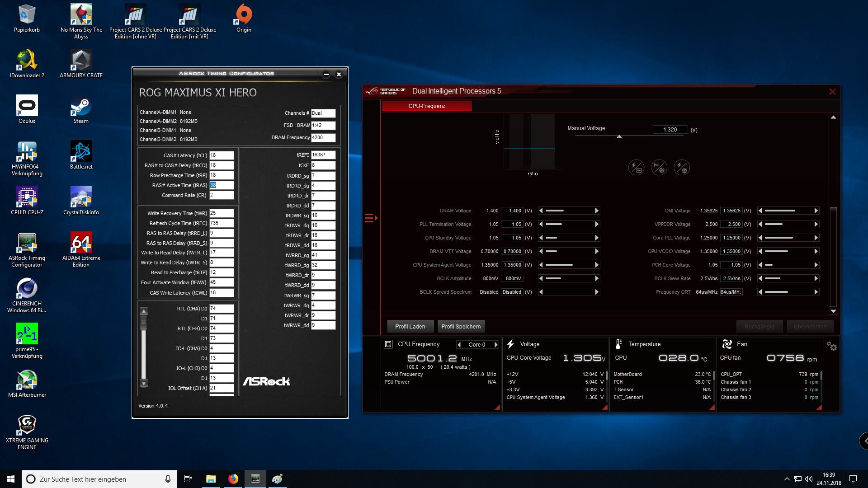868x488 pixels.
Task: Open JDownloader 2 desktop icon
Action: coord(27,64)
